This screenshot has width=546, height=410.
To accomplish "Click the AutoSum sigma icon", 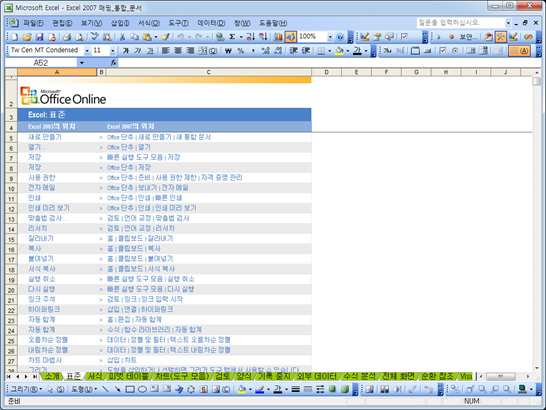I will 232,37.
